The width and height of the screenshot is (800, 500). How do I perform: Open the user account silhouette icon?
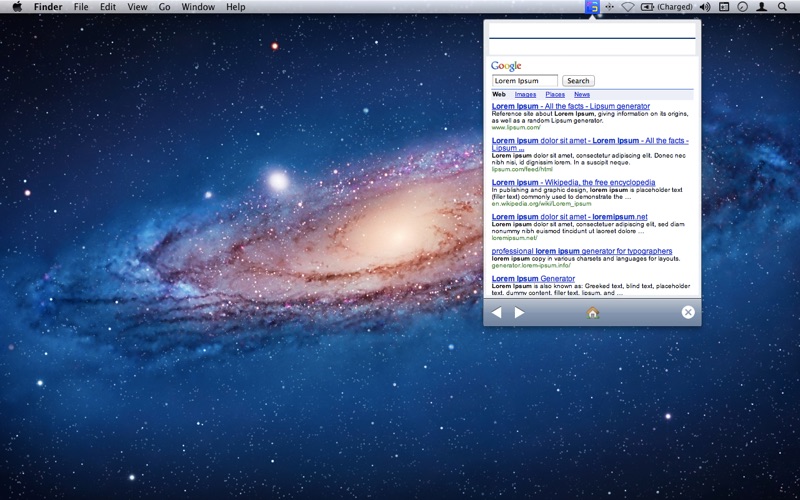pyautogui.click(x=762, y=7)
